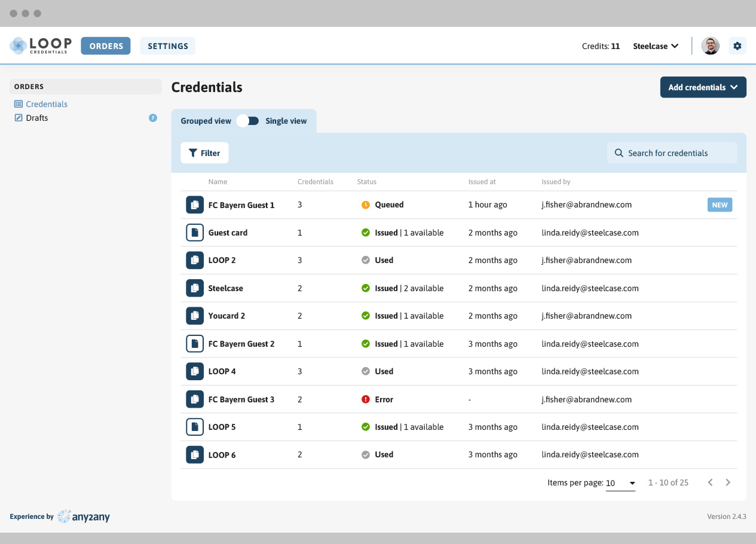Toggle between Grouped and Single view
Screen dimensions: 756x544
(x=248, y=121)
